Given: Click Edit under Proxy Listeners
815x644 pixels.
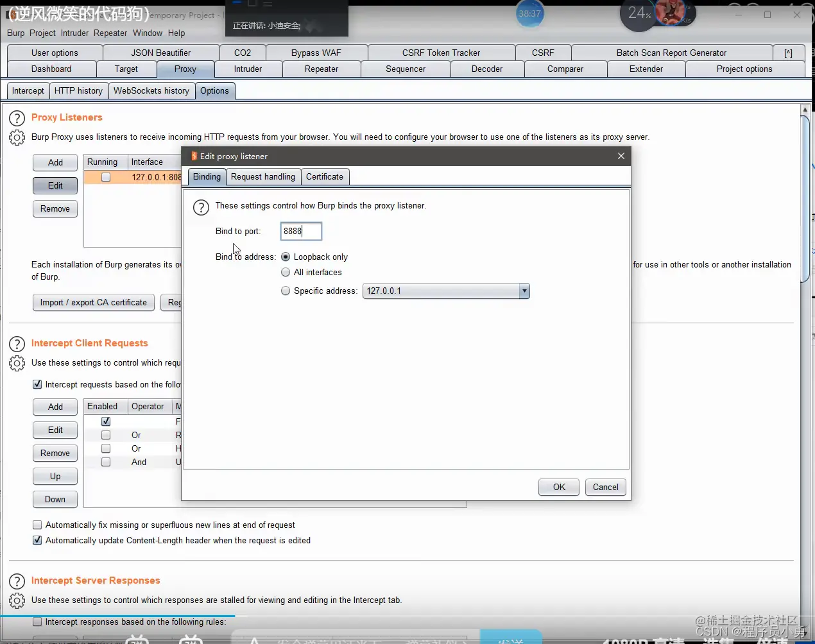Looking at the screenshot, I should [55, 185].
